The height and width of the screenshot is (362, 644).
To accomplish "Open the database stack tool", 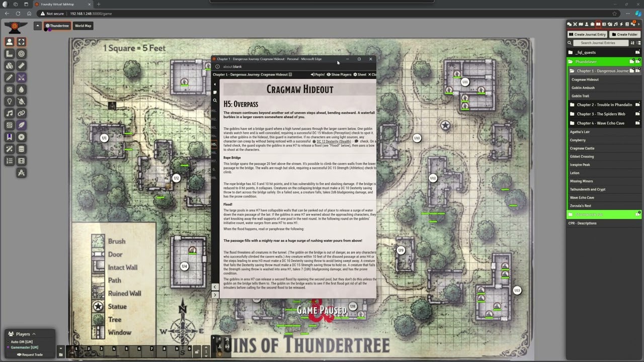I will tap(21, 149).
